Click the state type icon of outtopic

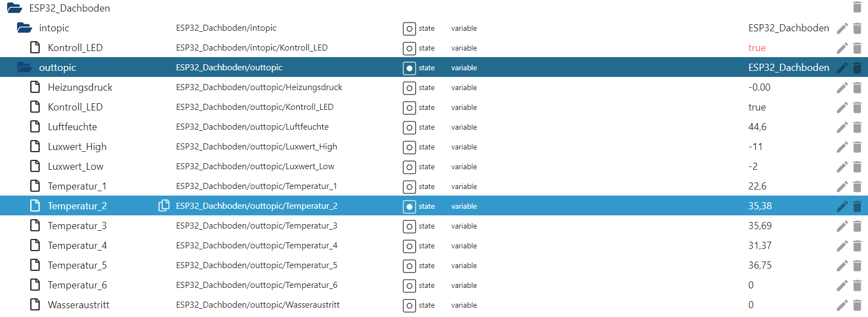[409, 68]
